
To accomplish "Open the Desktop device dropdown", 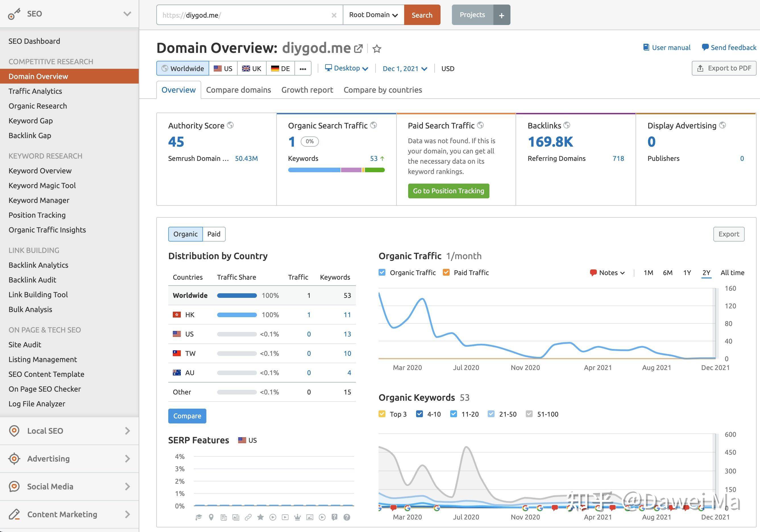I will pyautogui.click(x=346, y=68).
